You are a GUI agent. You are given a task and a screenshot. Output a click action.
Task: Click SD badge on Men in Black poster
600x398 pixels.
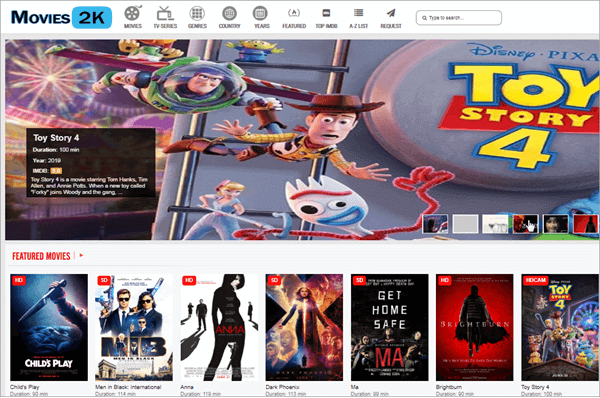(x=104, y=280)
